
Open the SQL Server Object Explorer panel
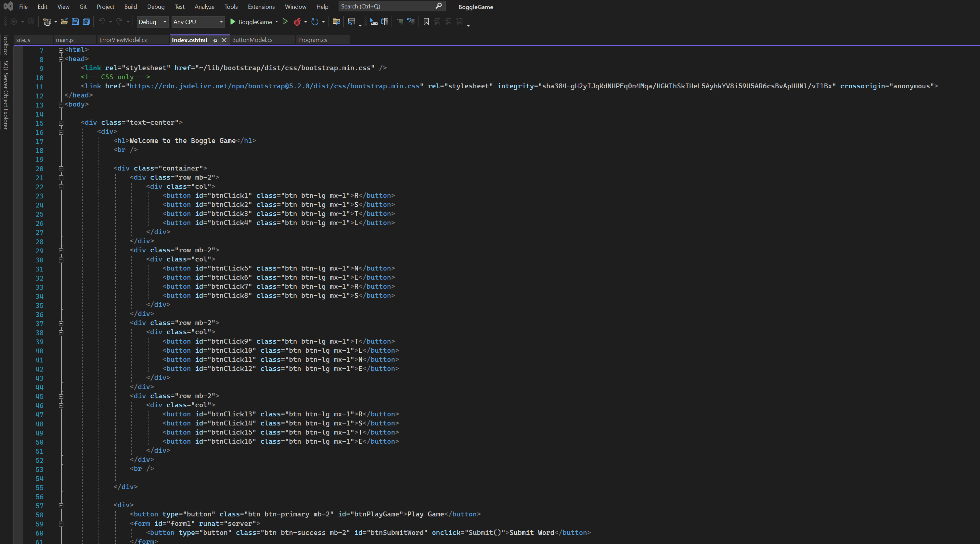[5, 95]
